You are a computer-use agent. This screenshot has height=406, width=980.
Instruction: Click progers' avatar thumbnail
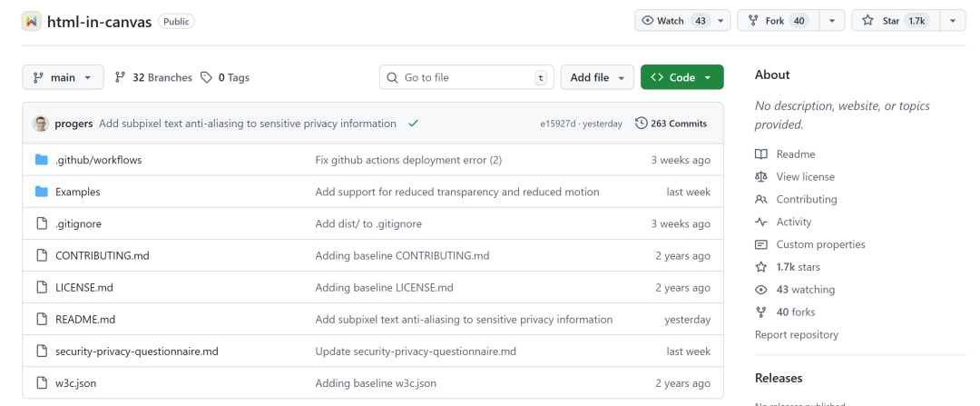click(40, 124)
